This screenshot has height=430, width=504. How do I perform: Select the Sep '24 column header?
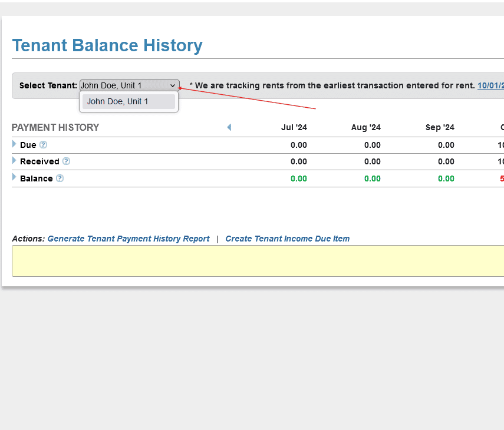coord(440,127)
